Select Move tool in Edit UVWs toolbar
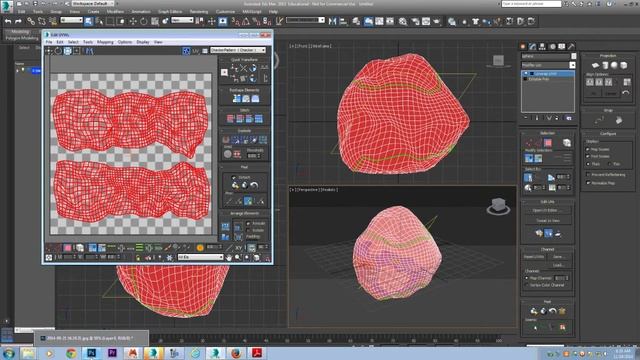The width and height of the screenshot is (640, 360). click(49, 51)
